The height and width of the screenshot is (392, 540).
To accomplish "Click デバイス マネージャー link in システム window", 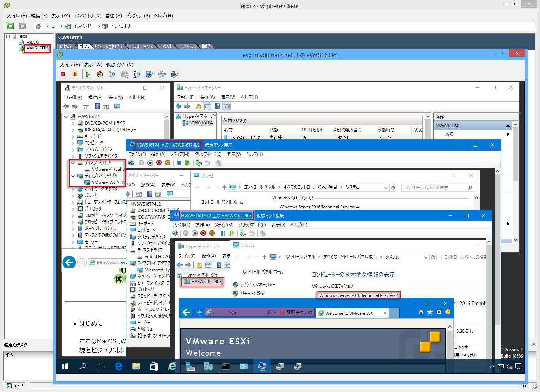I will 258,284.
